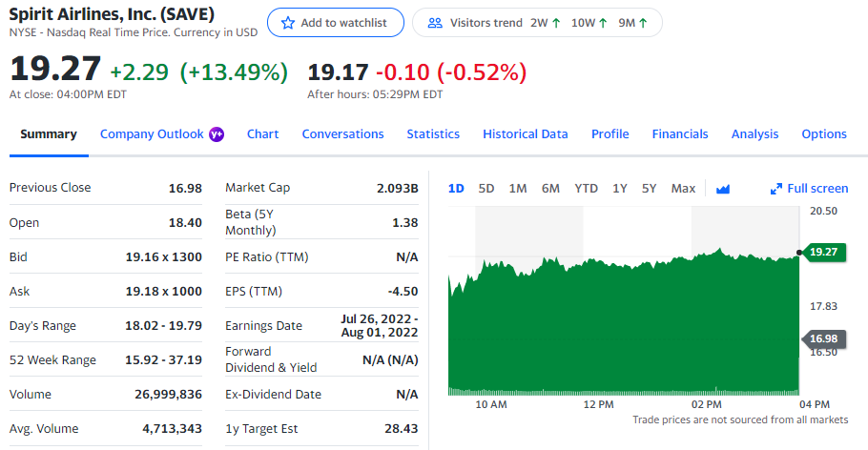This screenshot has width=868, height=450.
Task: Toggle the mountain chart type icon
Action: (x=722, y=189)
